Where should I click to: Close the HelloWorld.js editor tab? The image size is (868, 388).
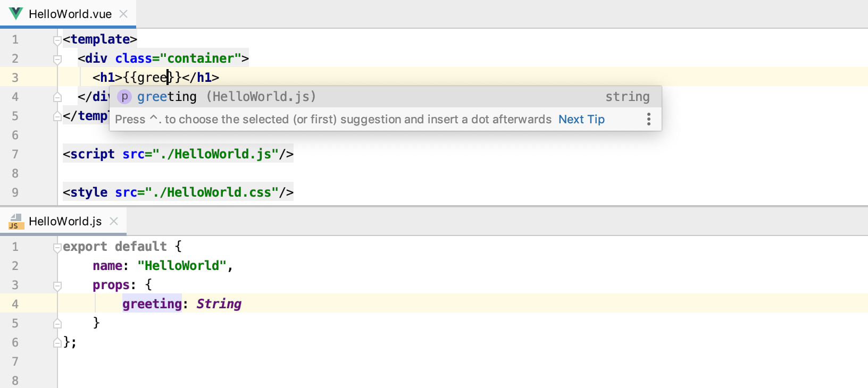pos(114,221)
